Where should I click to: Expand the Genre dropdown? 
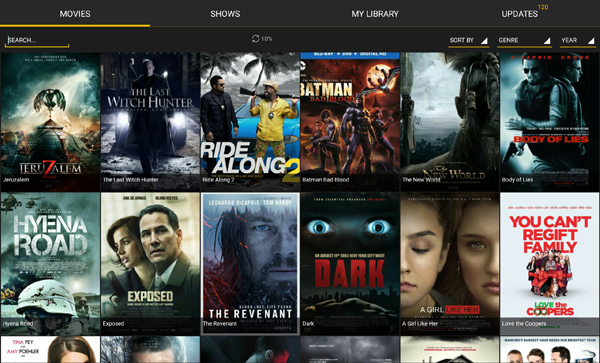coord(524,40)
